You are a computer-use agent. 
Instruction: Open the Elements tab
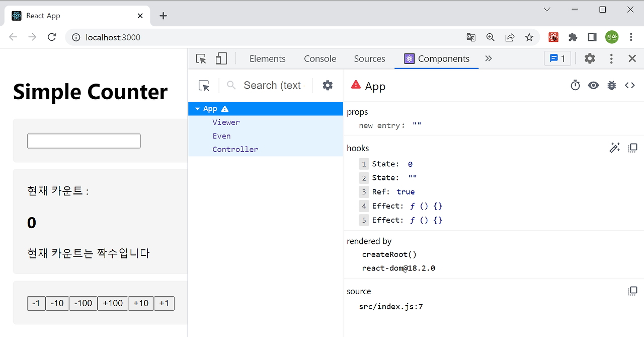point(268,59)
